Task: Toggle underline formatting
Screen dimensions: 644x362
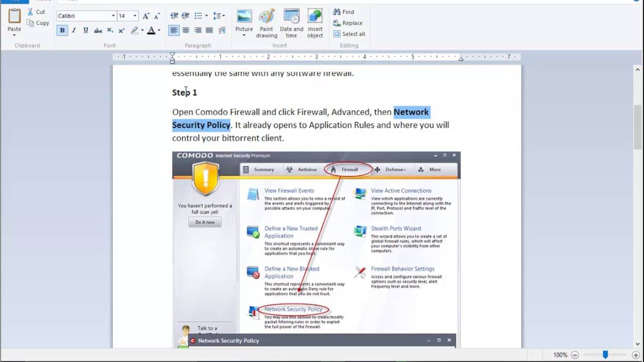Action: pyautogui.click(x=86, y=30)
